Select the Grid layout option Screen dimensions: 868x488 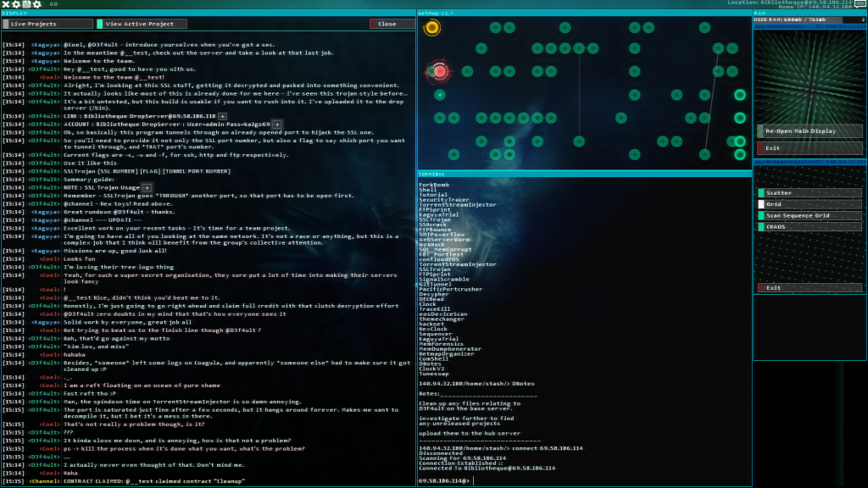pos(810,204)
